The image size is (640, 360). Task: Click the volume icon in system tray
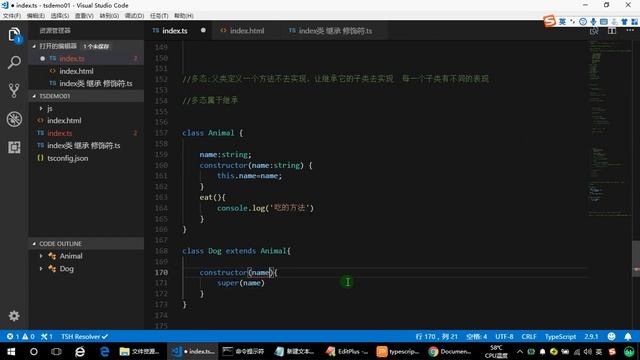coord(588,351)
